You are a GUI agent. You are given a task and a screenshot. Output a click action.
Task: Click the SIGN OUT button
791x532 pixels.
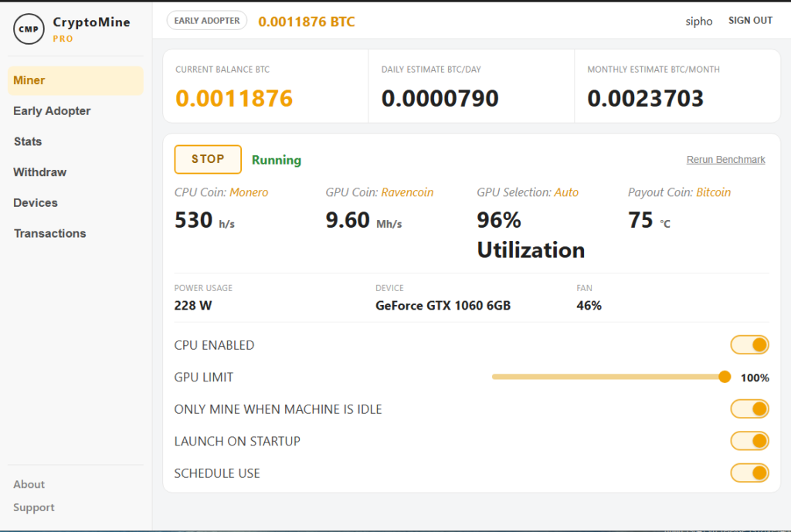click(x=750, y=21)
